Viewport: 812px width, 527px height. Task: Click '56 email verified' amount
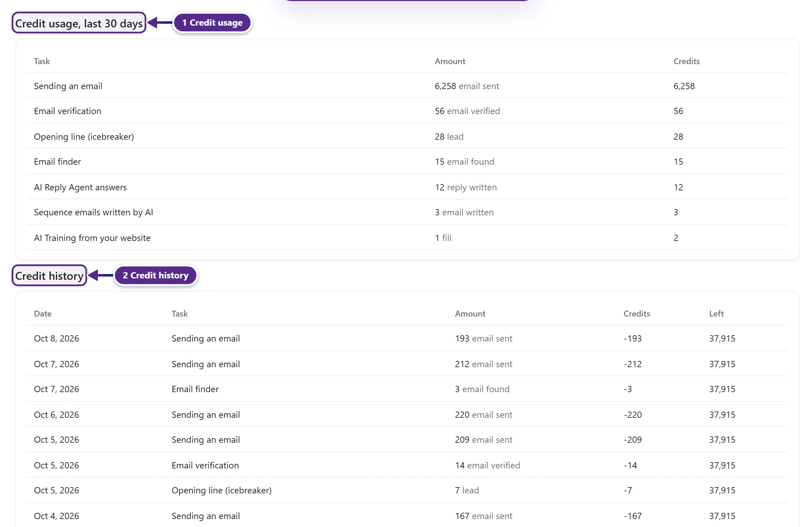click(467, 111)
